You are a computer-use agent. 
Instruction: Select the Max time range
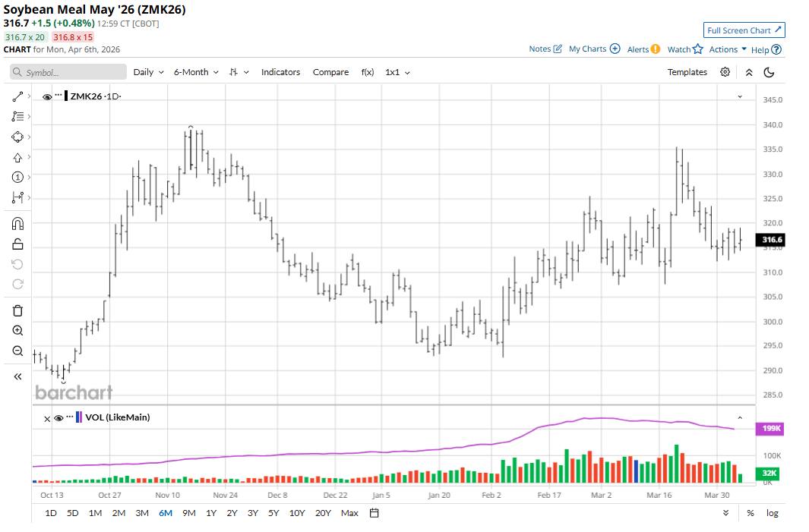tap(349, 513)
